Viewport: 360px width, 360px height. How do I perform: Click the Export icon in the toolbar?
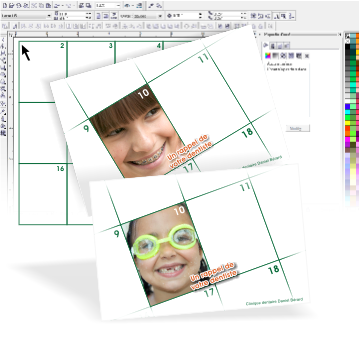(x=88, y=6)
